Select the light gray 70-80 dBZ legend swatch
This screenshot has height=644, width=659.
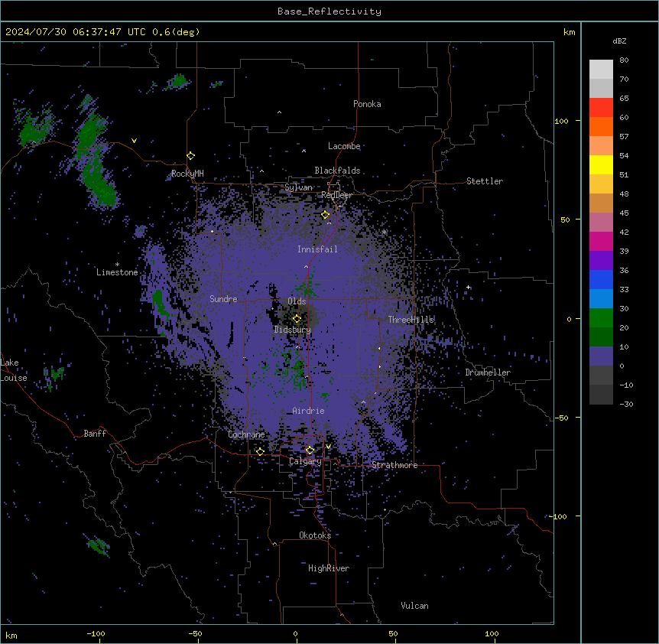pyautogui.click(x=601, y=70)
